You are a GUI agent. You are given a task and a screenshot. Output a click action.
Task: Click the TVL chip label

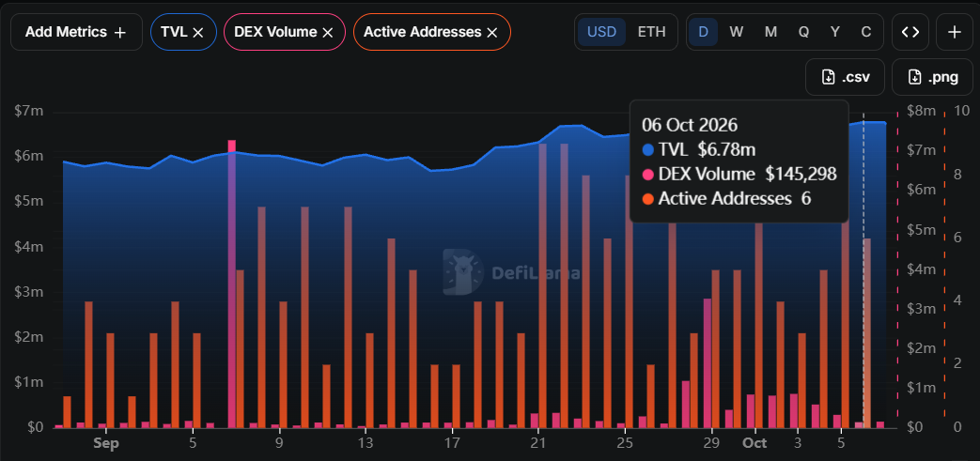[174, 33]
